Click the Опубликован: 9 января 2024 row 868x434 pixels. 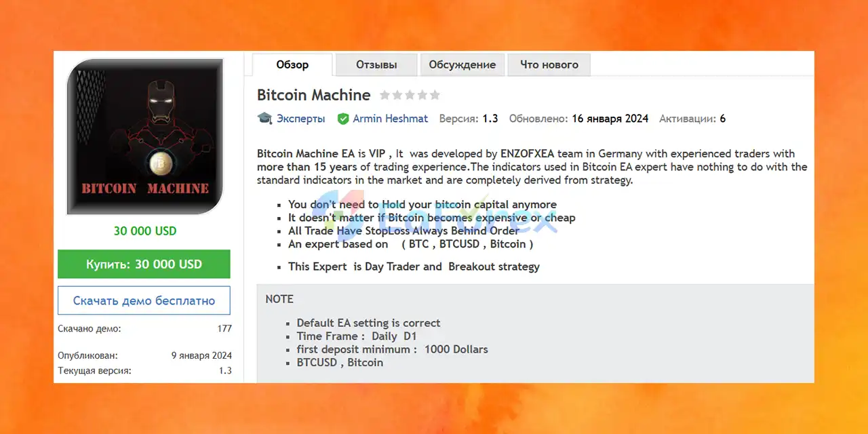coord(145,355)
